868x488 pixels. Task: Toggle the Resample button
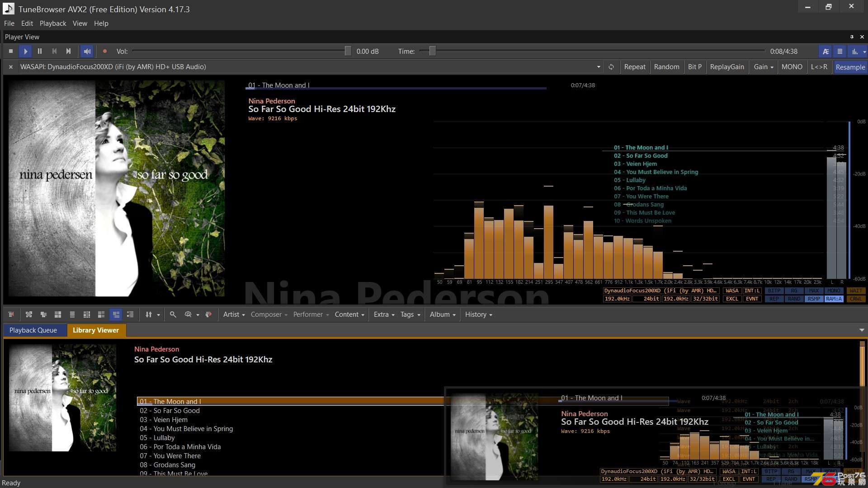click(x=850, y=67)
